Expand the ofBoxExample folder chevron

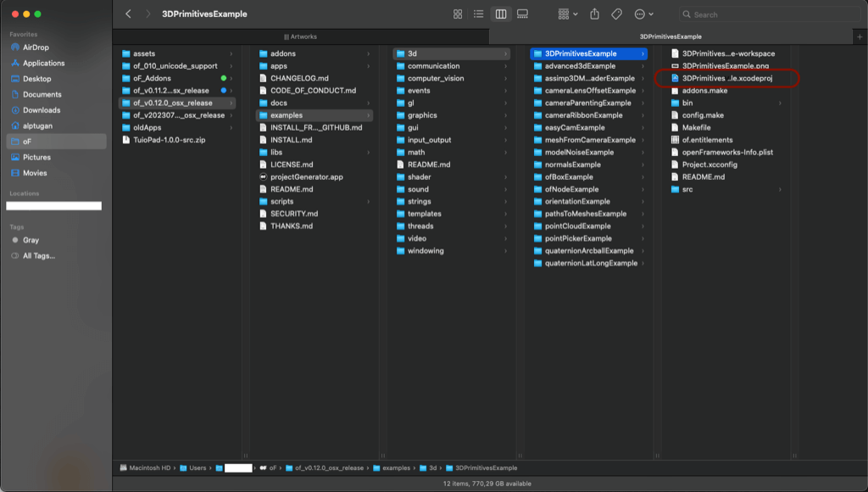[x=643, y=176]
